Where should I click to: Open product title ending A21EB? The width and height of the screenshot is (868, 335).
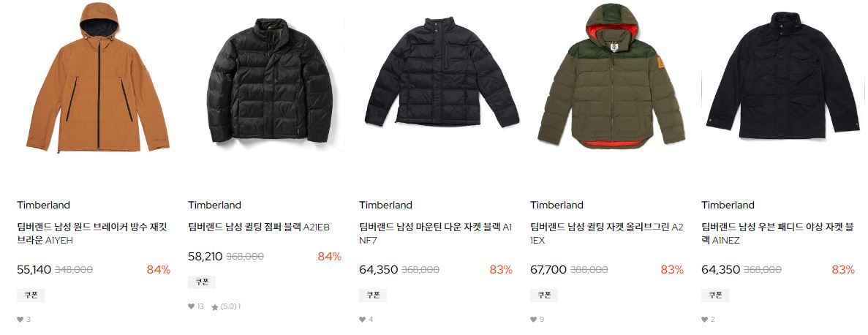pos(259,227)
